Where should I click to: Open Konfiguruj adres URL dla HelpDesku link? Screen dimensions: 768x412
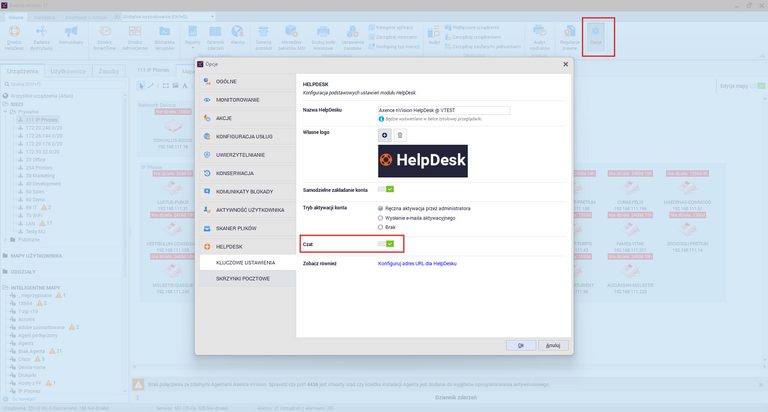point(417,264)
